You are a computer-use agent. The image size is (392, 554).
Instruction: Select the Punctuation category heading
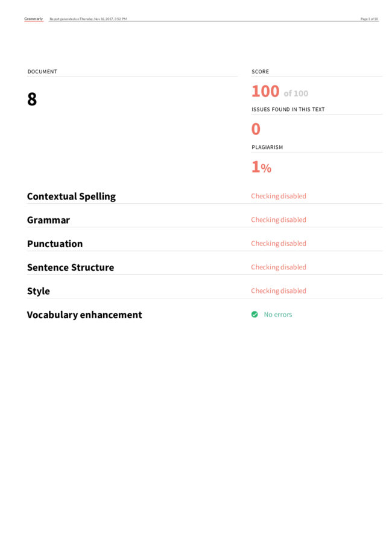(x=55, y=244)
